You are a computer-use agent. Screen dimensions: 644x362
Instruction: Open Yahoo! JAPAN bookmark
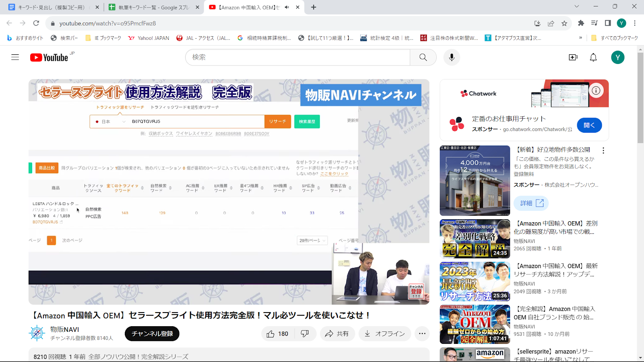tap(149, 38)
